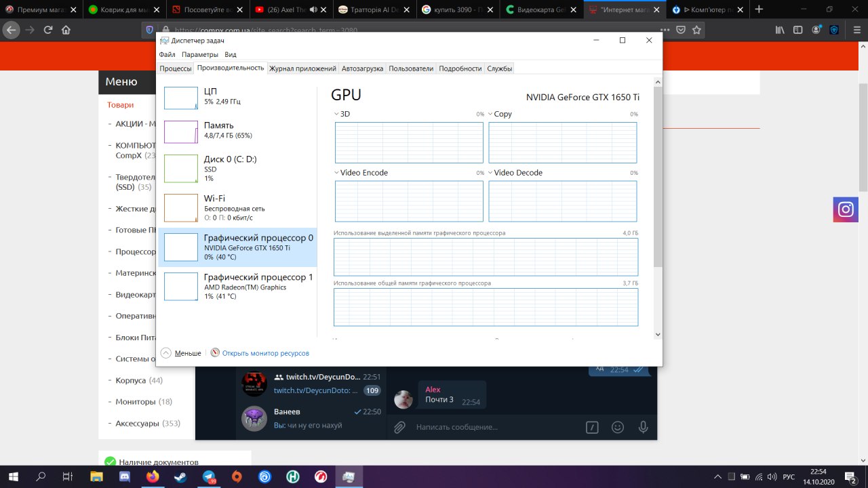Screen dimensions: 868x488
Task: Click Firefox address bar URL field
Action: tap(407, 30)
